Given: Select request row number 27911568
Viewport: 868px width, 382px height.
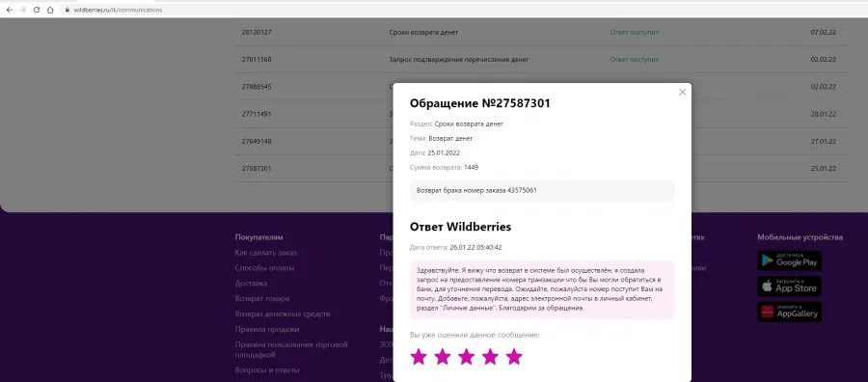Looking at the screenshot, I should point(541,59).
